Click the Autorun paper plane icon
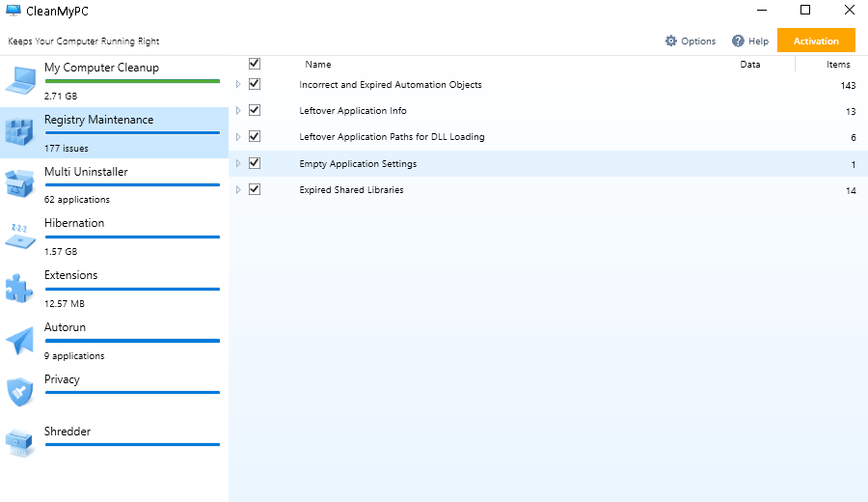This screenshot has width=868, height=502. tap(20, 340)
